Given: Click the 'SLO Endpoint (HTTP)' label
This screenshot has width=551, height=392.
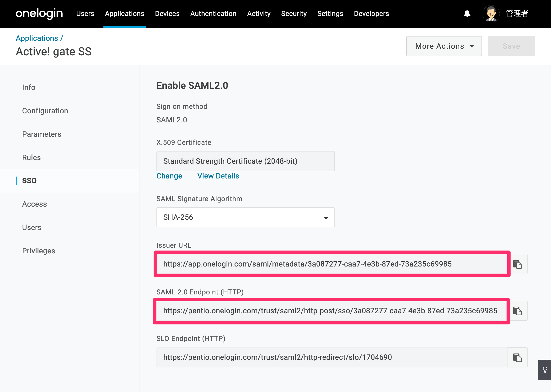Looking at the screenshot, I should 191,339.
